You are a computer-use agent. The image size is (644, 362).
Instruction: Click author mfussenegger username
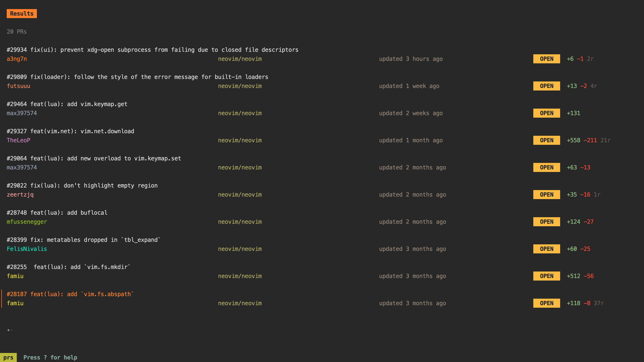click(27, 222)
